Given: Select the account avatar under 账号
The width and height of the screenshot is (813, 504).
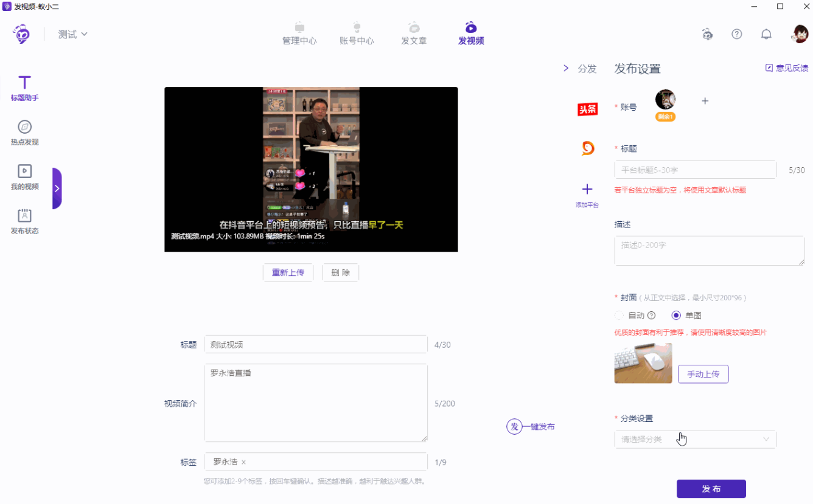Looking at the screenshot, I should coord(665,100).
